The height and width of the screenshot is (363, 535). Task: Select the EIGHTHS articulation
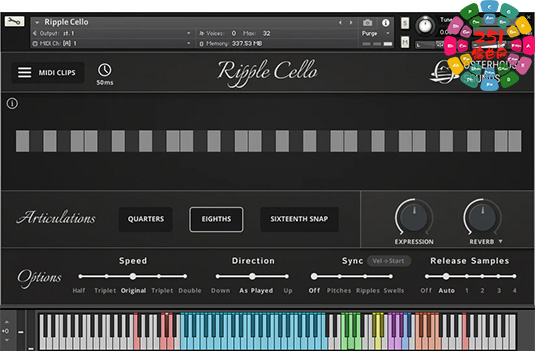pos(216,219)
